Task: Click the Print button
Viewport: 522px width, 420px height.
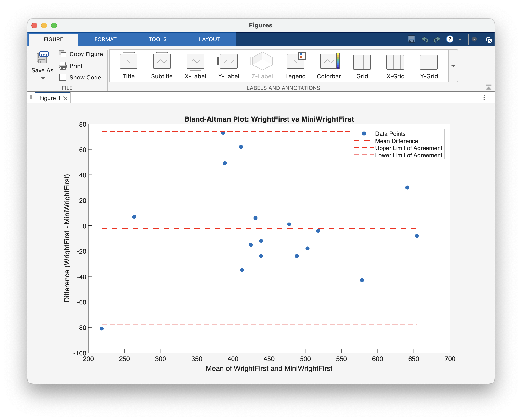Action: pos(71,66)
